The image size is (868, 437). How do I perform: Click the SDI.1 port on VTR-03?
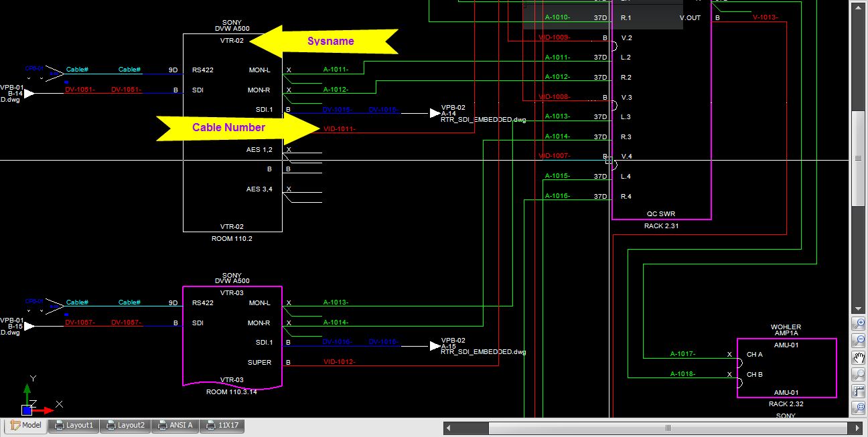pos(264,343)
